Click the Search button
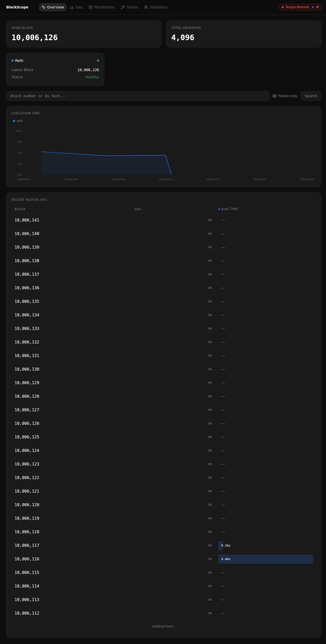Screen dimensions: 326x644 (x=311, y=96)
